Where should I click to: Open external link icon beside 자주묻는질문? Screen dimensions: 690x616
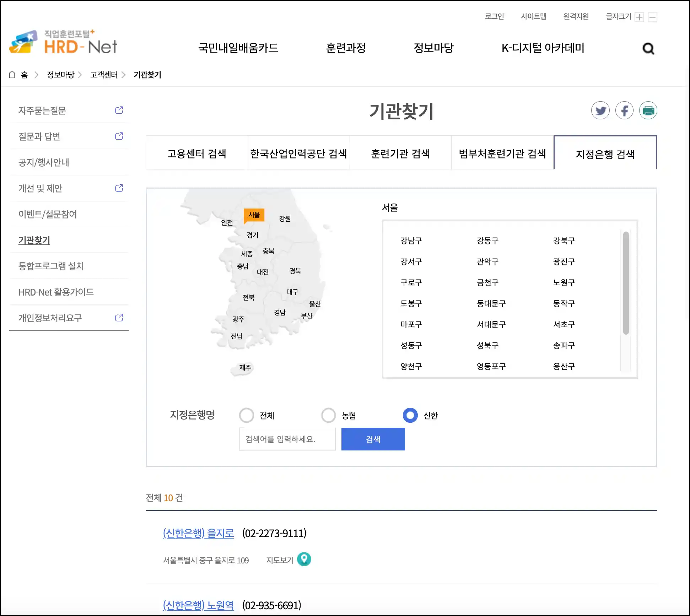point(119,110)
